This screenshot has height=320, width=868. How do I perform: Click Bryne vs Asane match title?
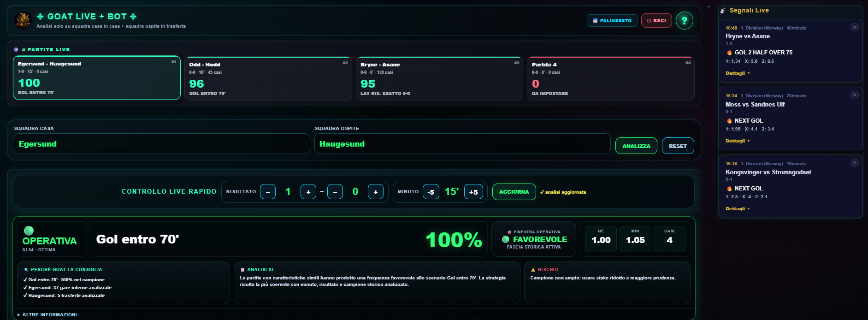tap(748, 36)
